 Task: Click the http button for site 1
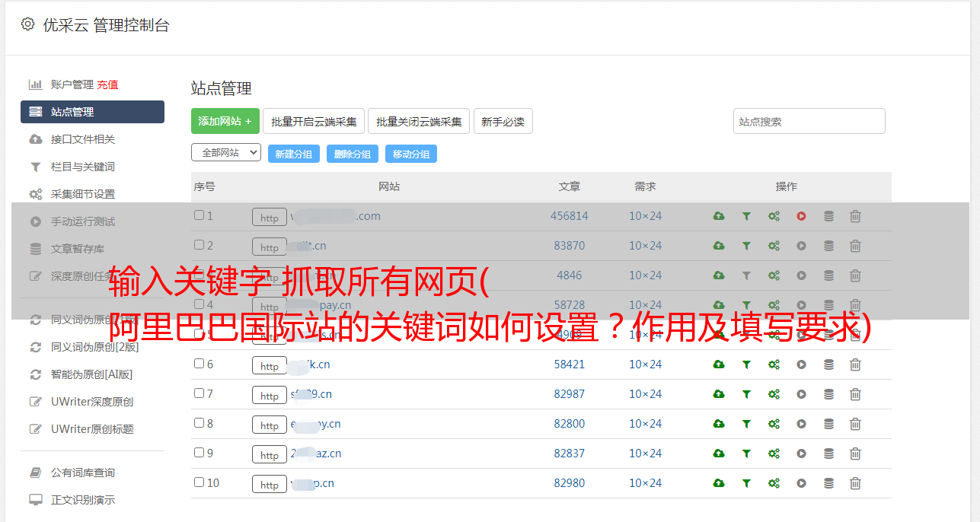(x=270, y=218)
